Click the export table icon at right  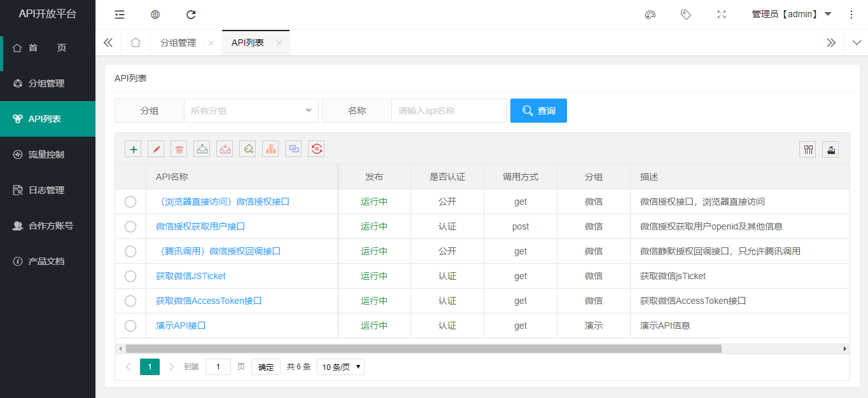coord(830,149)
